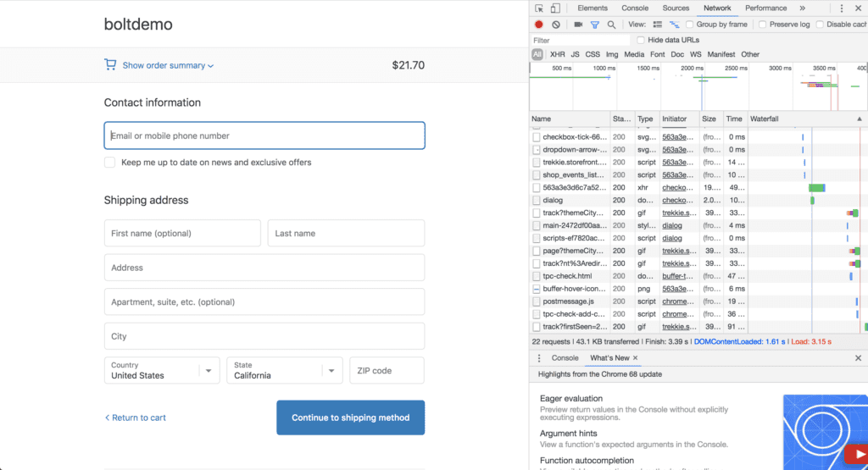868x470 pixels.
Task: Open more DevTools tabs chevron
Action: [802, 8]
